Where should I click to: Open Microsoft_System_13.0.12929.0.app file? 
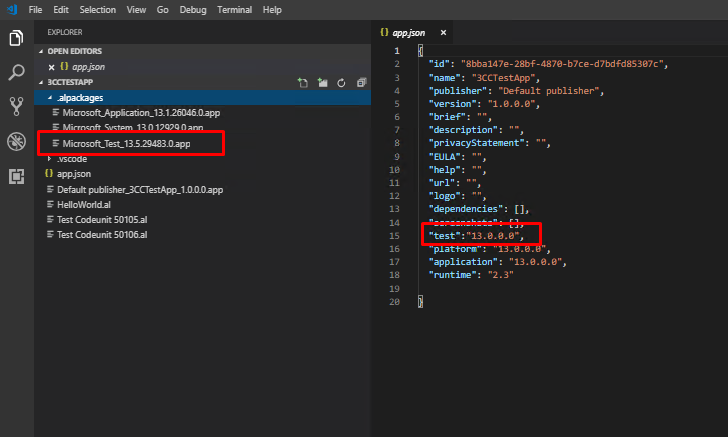pyautogui.click(x=133, y=127)
